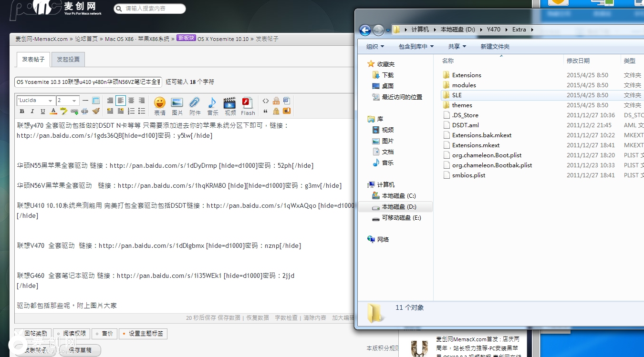Switch to the 发起投票 tab
Image resolution: width=644 pixels, height=357 pixels.
pyautogui.click(x=68, y=60)
